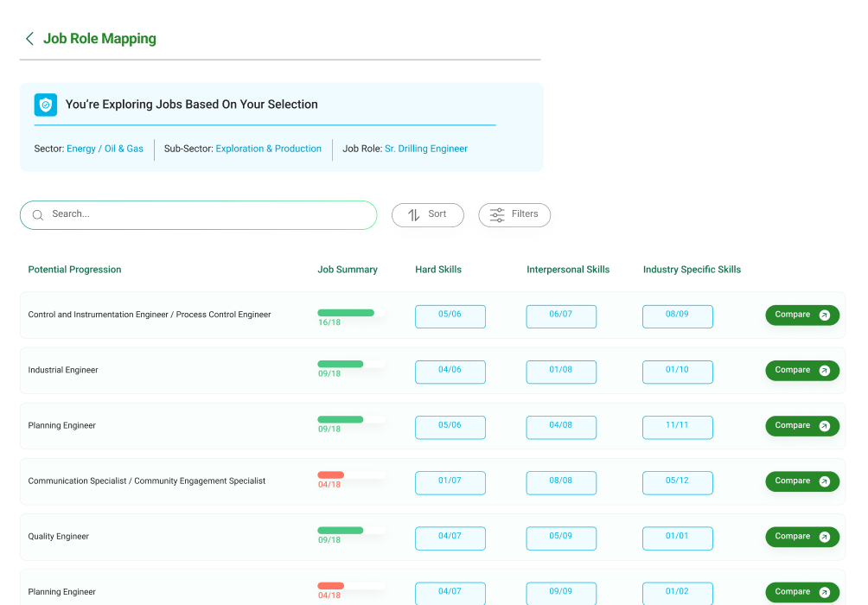
Task: Compare the Control and Instrumentation Engineer role
Action: 801,315
